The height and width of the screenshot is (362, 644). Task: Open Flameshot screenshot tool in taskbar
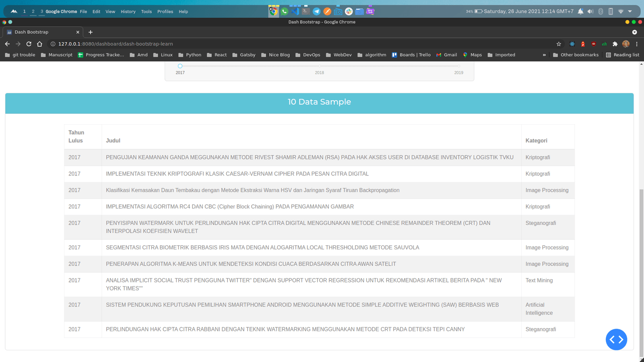pos(370,11)
